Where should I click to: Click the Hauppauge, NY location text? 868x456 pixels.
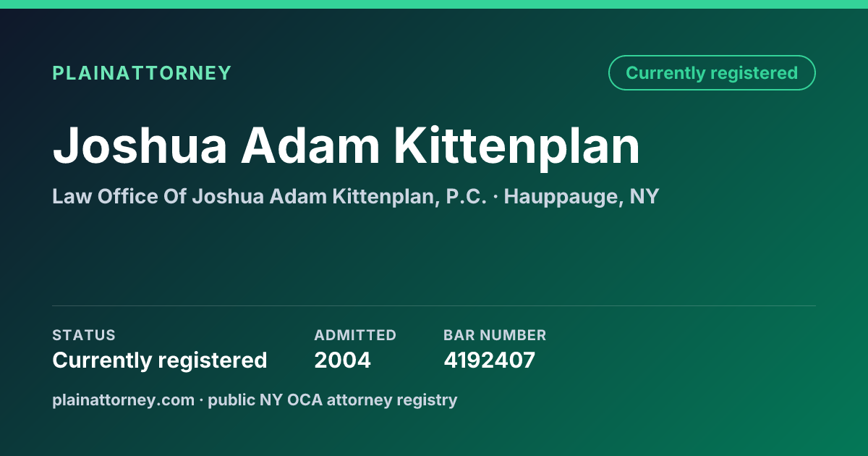(x=582, y=196)
